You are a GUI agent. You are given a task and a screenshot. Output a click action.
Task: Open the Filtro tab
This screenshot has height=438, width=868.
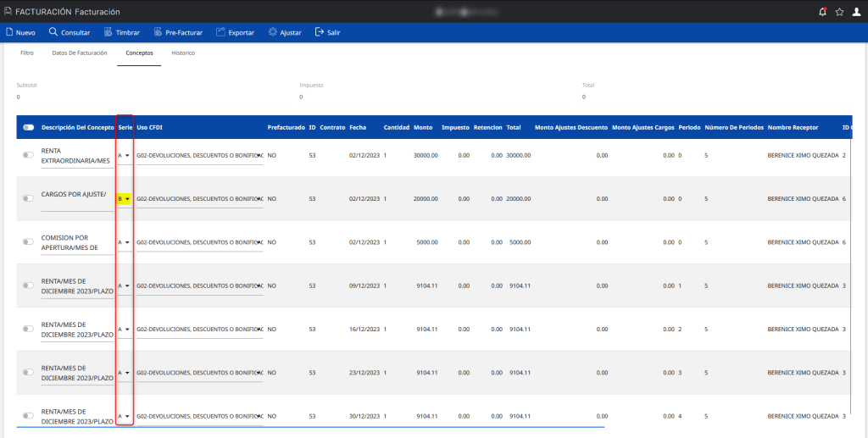point(26,53)
